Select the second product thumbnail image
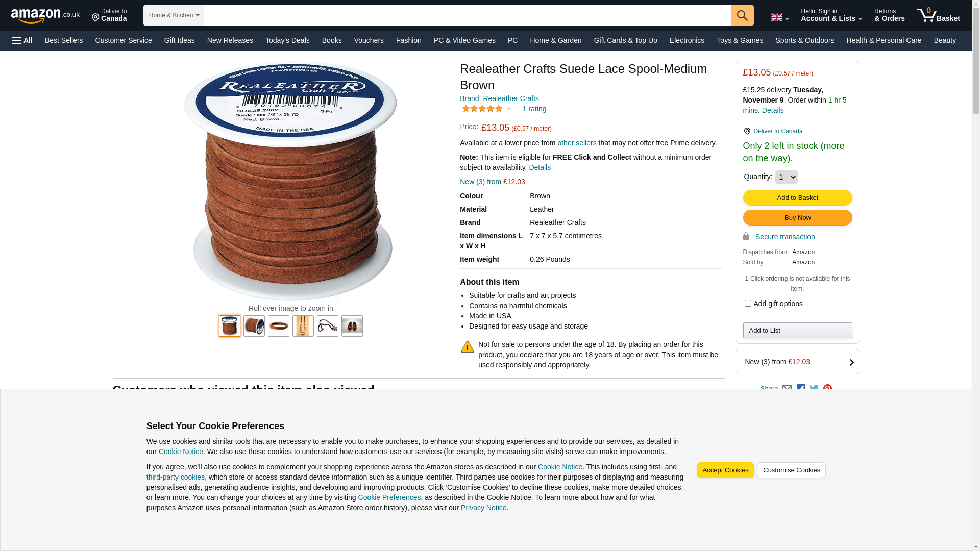The height and width of the screenshot is (551, 980). click(254, 326)
